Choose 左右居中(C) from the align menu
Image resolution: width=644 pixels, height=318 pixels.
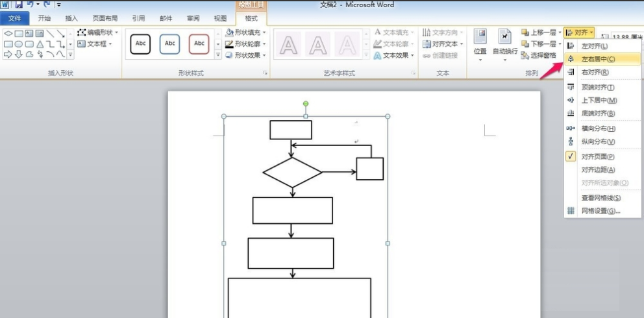(x=602, y=59)
